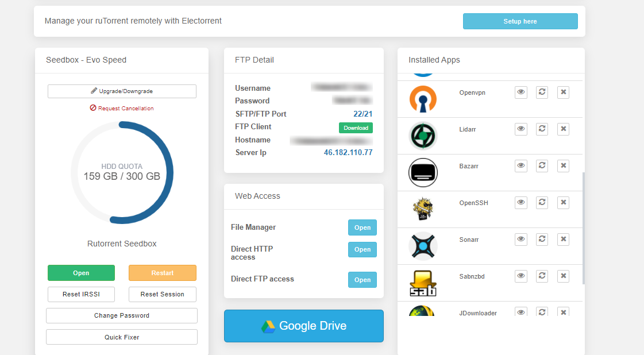Click the restart icon next to Openvpn
The image size is (644, 355).
(x=542, y=92)
